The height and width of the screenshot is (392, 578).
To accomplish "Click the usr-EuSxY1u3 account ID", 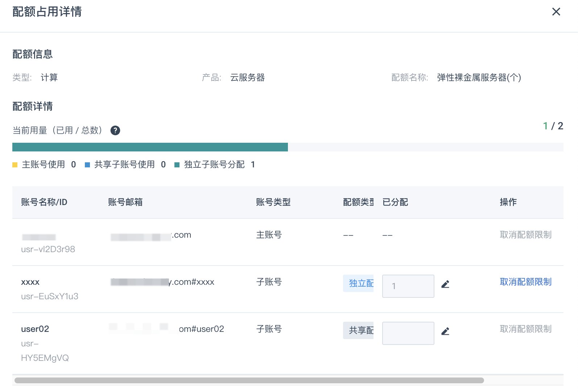I will pyautogui.click(x=50, y=296).
